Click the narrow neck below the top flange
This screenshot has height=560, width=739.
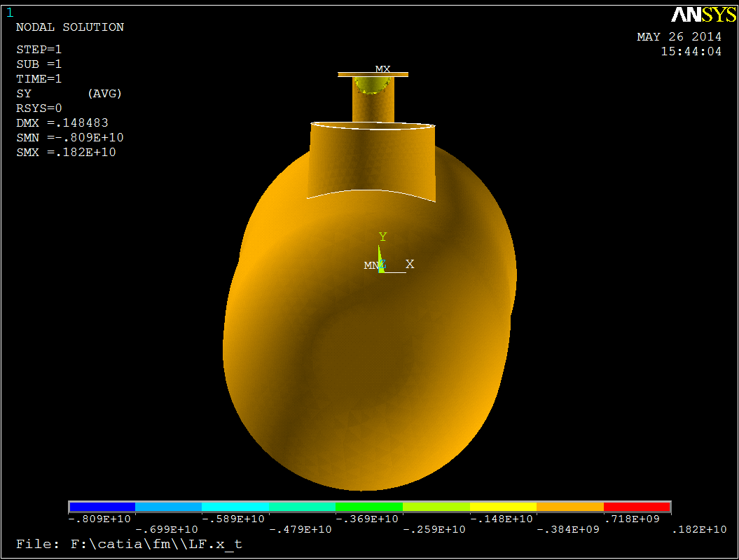tap(373, 100)
